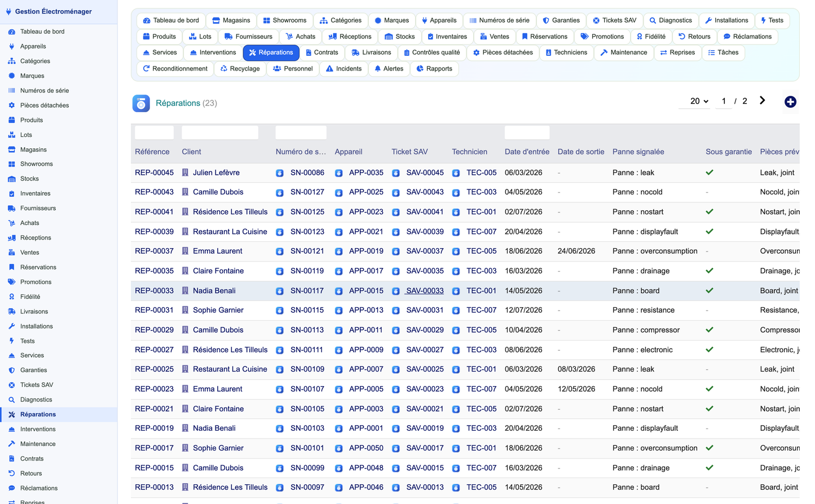Open repair reference REP-00039 link
This screenshot has width=815, height=504.
tap(154, 232)
